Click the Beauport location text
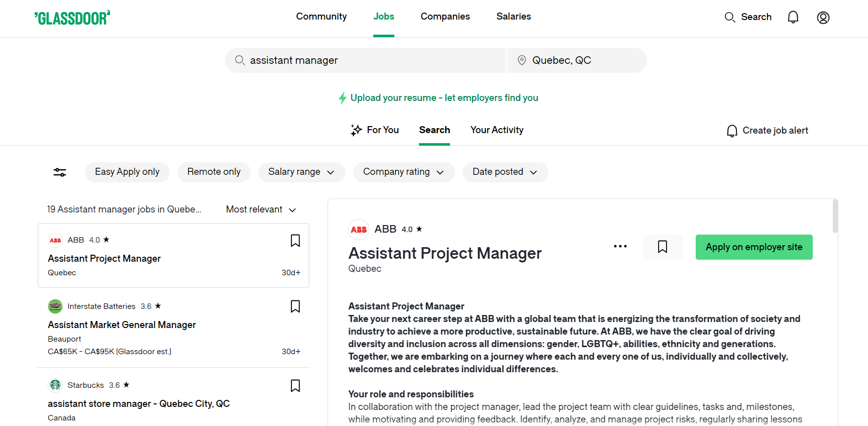The width and height of the screenshot is (868, 426). (64, 339)
